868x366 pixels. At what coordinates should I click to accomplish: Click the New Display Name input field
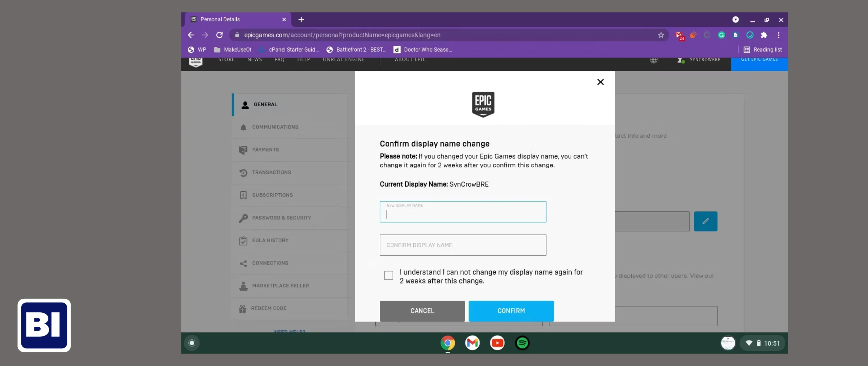click(463, 212)
